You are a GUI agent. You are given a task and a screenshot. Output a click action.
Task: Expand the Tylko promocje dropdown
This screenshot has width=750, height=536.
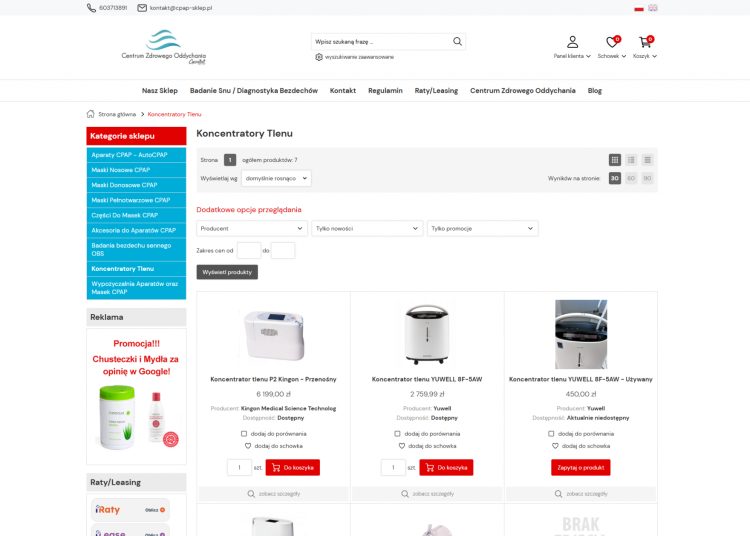(482, 228)
